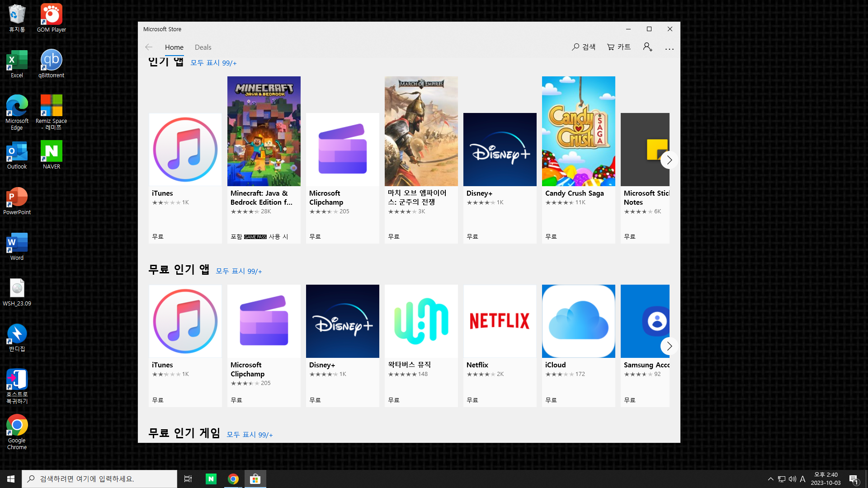Open March of Empires game card
This screenshot has width=868, height=488.
tap(421, 160)
